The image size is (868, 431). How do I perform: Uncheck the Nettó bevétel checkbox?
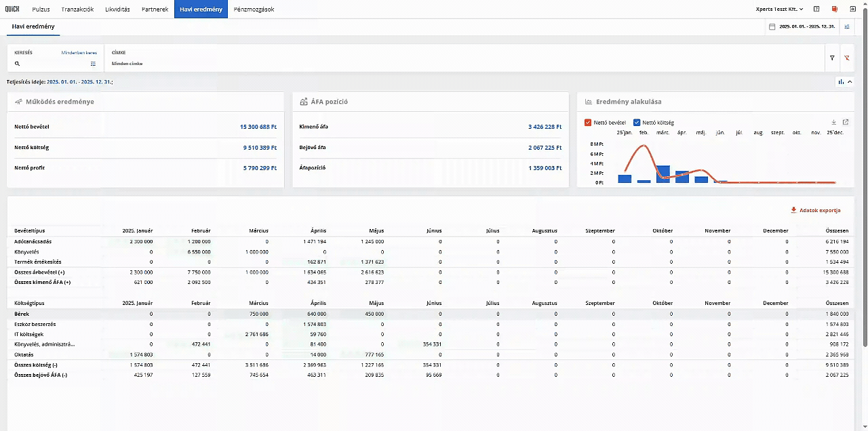588,123
